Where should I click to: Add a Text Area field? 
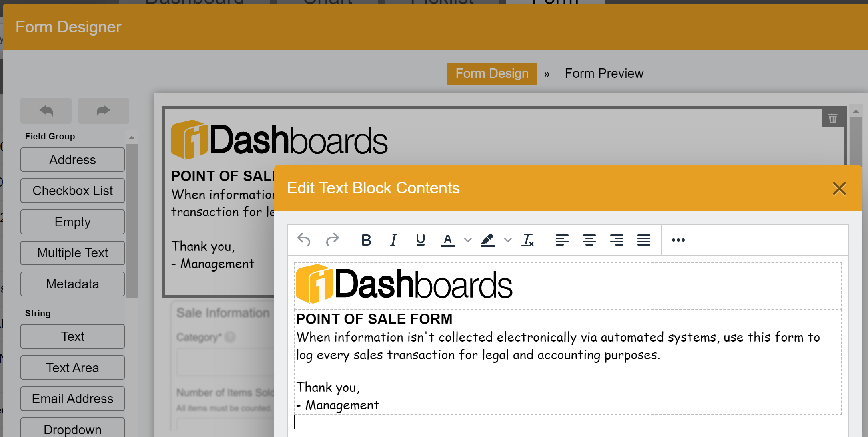(72, 367)
